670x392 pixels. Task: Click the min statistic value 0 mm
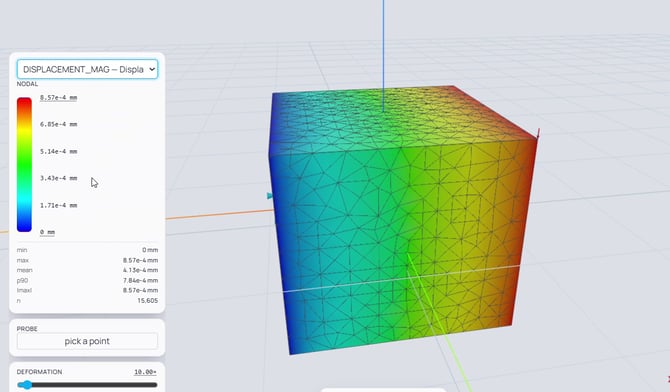(x=150, y=250)
